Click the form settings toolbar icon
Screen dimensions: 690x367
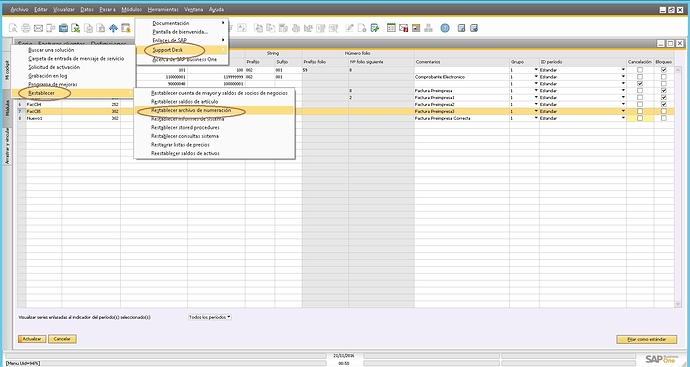[x=362, y=28]
